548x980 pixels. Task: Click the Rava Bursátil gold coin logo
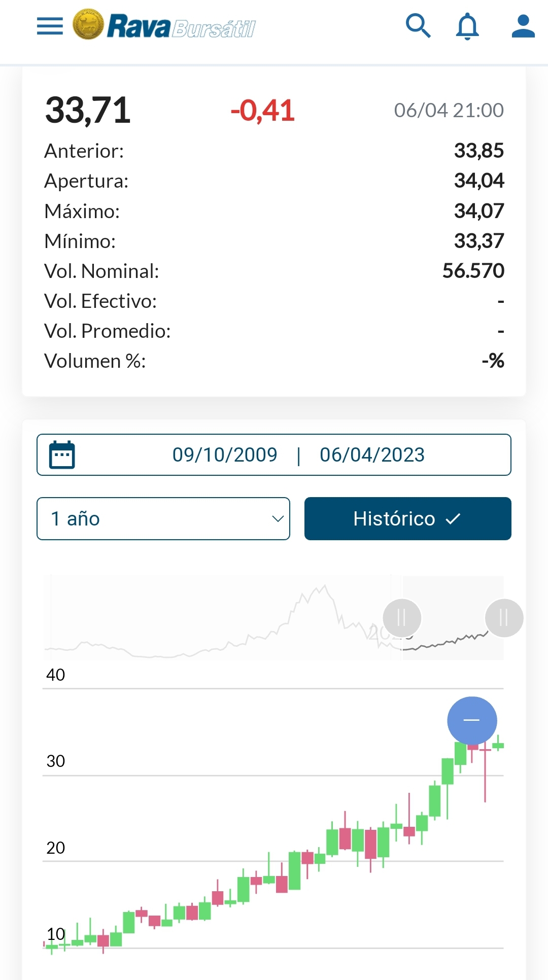point(88,24)
